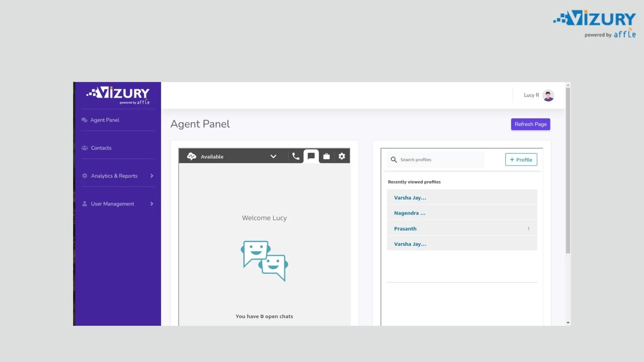Click the search magnifier icon
This screenshot has height=362, width=644.
click(394, 160)
